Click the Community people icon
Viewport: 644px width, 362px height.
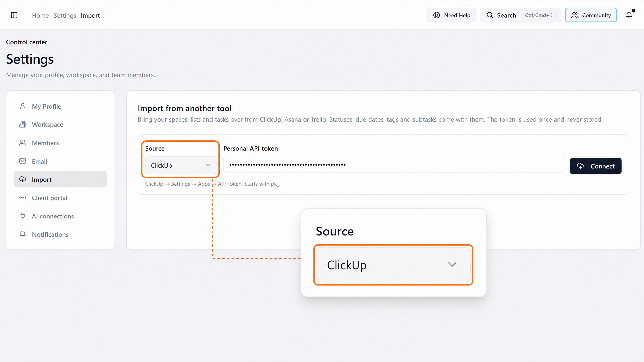[575, 15]
